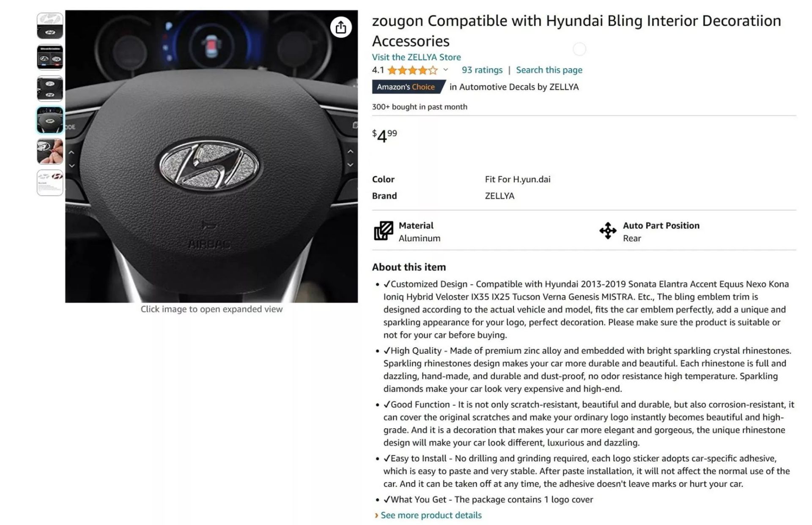The height and width of the screenshot is (525, 812).
Task: Click the star rating icons
Action: 412,70
